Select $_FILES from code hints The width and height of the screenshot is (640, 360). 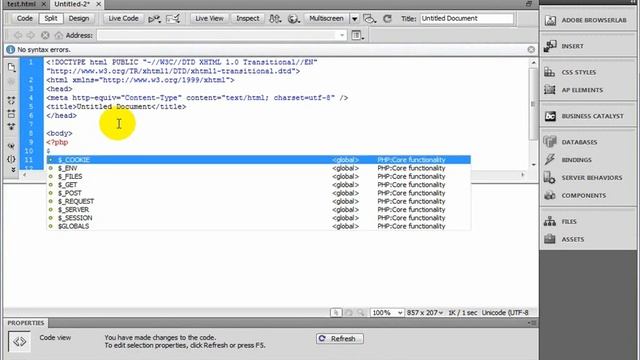click(258, 176)
